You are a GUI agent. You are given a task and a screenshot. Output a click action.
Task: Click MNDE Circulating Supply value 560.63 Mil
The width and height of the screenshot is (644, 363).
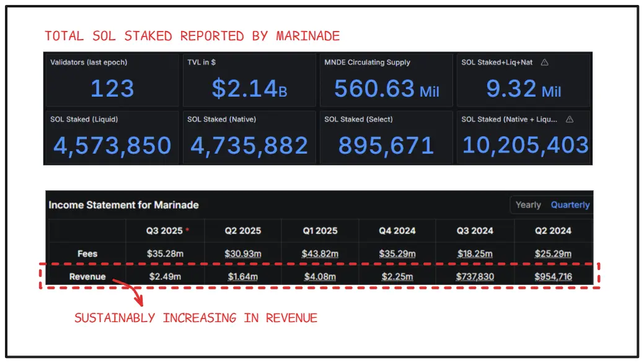click(387, 89)
